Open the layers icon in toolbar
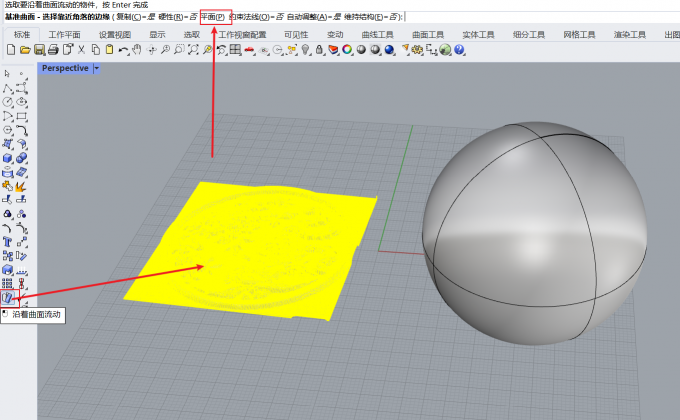680x420 pixels. click(x=333, y=50)
